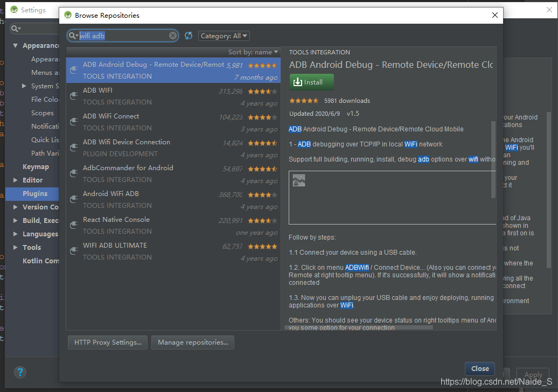Image resolution: width=558 pixels, height=392 pixels.
Task: Click the ADBWifi highlighted text in step 1.2
Action: click(357, 268)
